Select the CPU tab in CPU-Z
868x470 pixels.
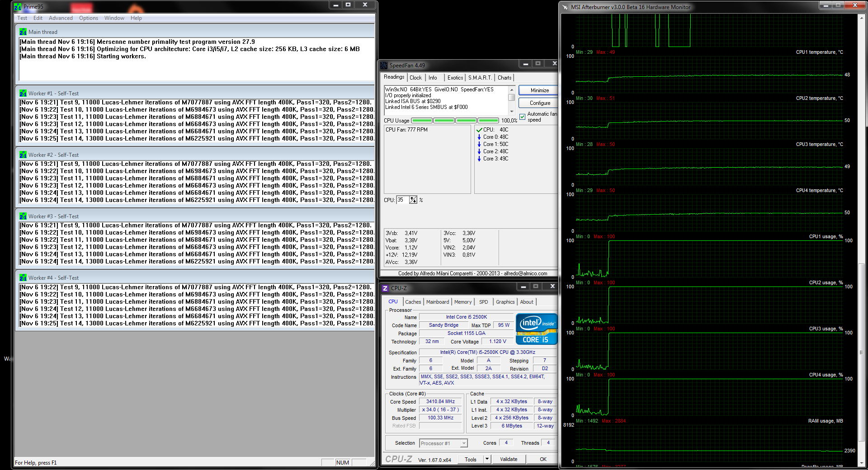point(393,301)
